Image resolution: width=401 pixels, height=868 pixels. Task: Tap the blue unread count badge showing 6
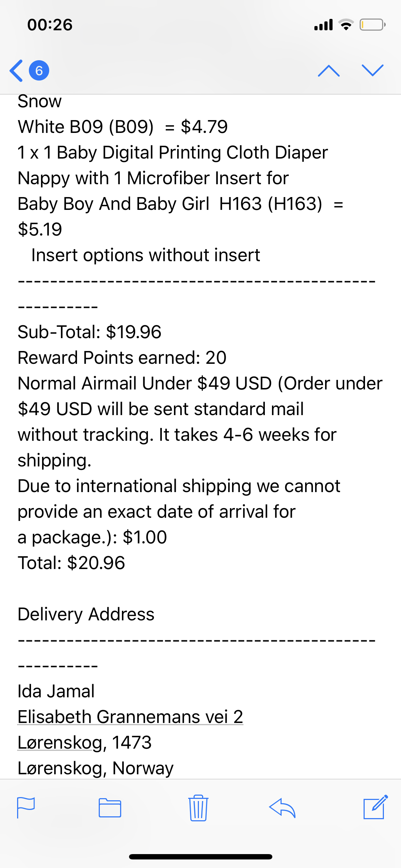click(39, 71)
